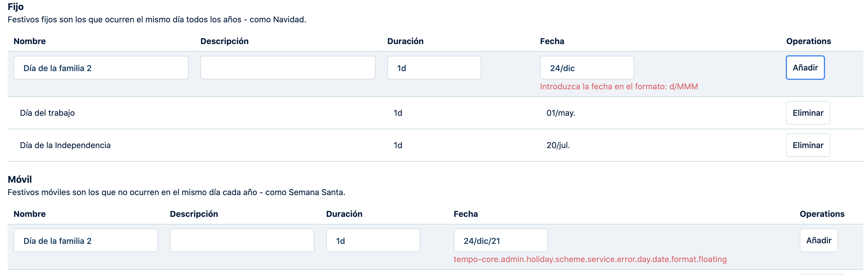868x275 pixels.
Task: Click the Fijo section Nombre column header
Action: click(30, 41)
